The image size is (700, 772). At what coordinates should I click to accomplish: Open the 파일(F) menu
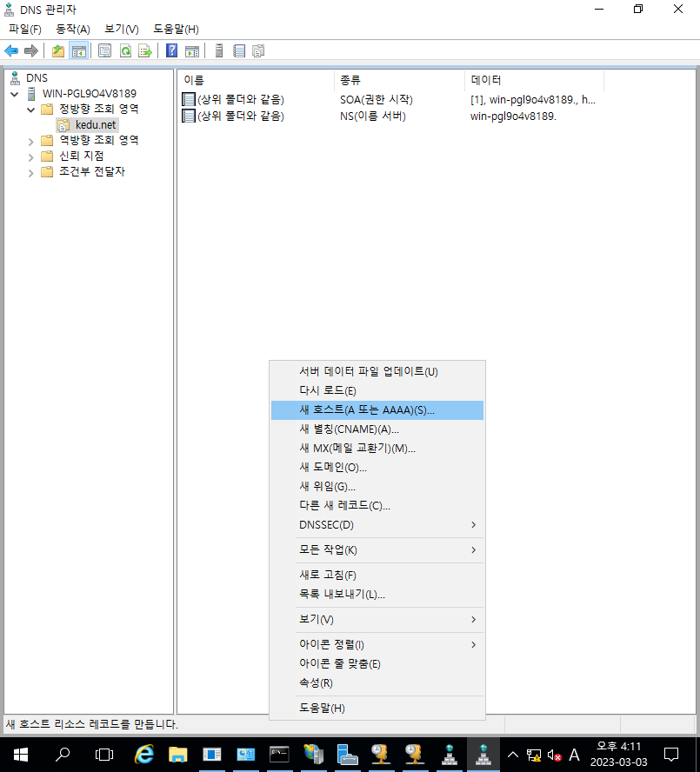click(x=24, y=29)
